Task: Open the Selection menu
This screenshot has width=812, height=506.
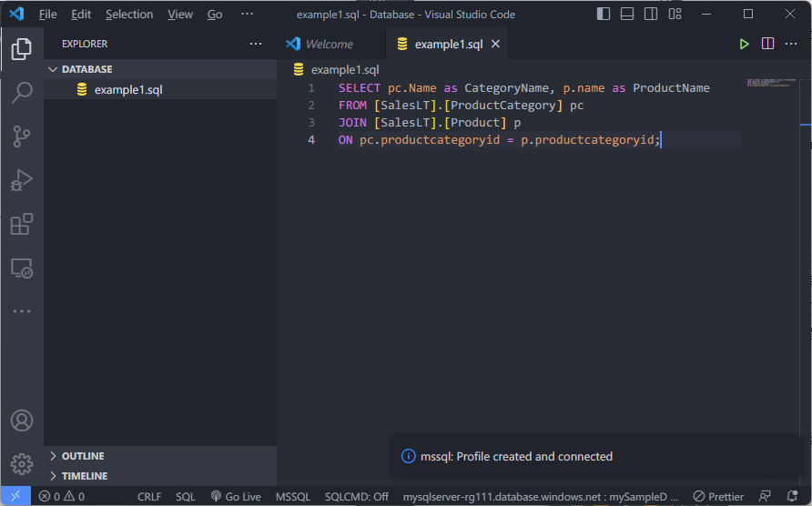Action: click(129, 14)
